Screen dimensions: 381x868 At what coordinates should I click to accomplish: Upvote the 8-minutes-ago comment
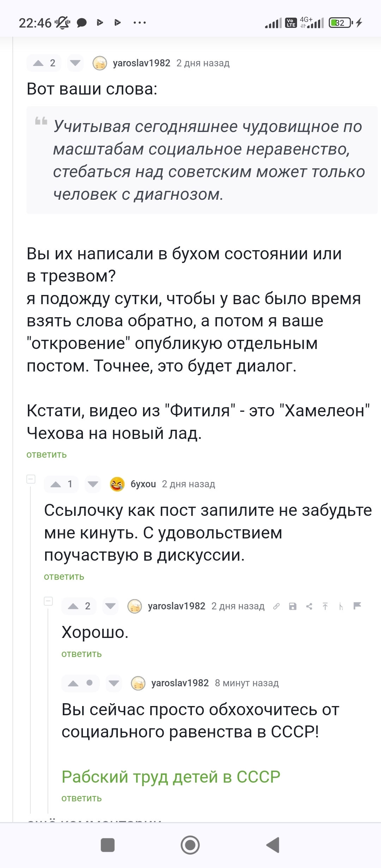coord(73,683)
